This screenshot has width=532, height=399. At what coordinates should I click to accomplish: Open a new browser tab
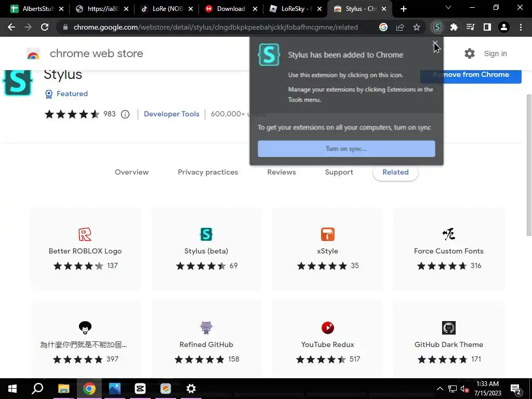(x=403, y=9)
